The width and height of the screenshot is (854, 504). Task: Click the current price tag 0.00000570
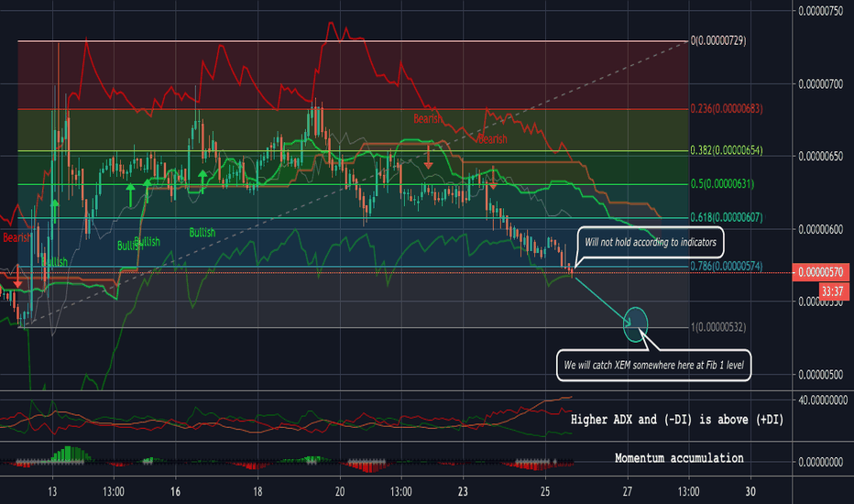[821, 272]
